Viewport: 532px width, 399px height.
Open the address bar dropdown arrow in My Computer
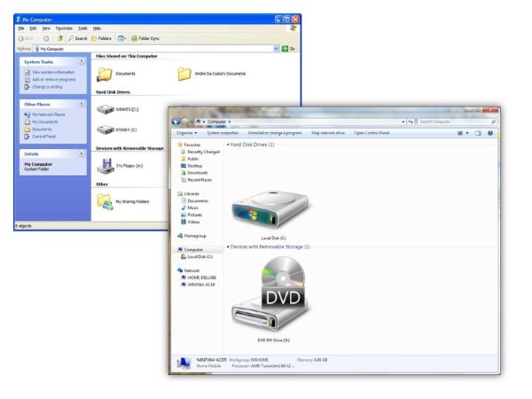click(x=276, y=49)
